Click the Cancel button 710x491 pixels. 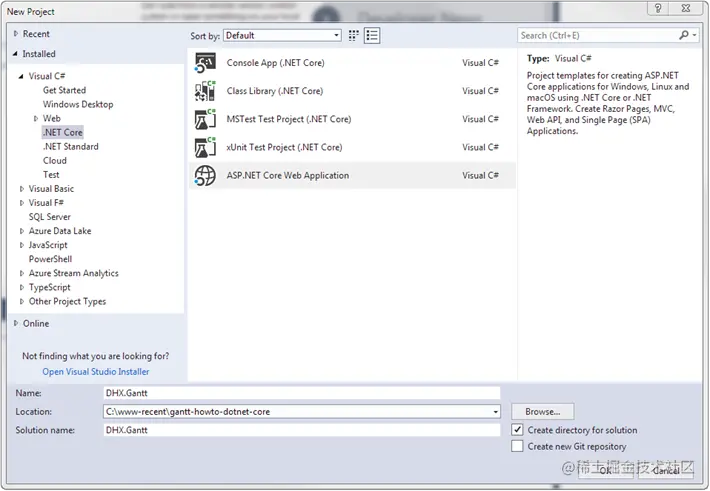[666, 471]
